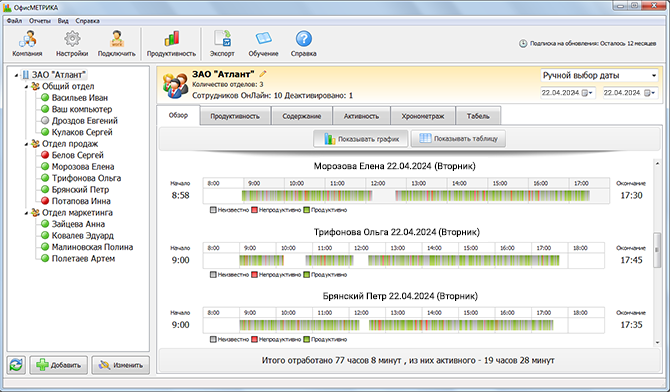Open the Справка menu in menu bar
The image size is (670, 392).
click(x=88, y=21)
